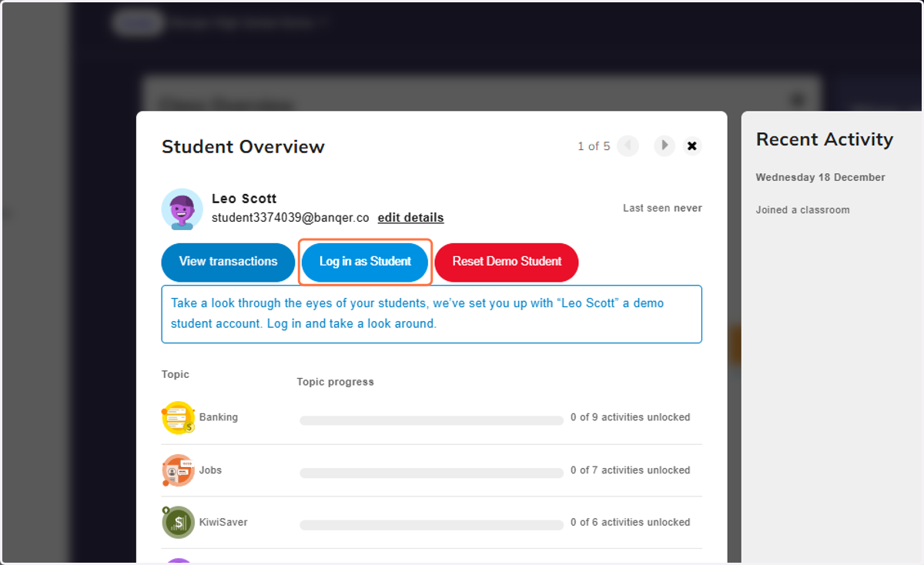Select the KiwiSaver topic label
Viewport: 924px width, 565px height.
[x=223, y=522]
